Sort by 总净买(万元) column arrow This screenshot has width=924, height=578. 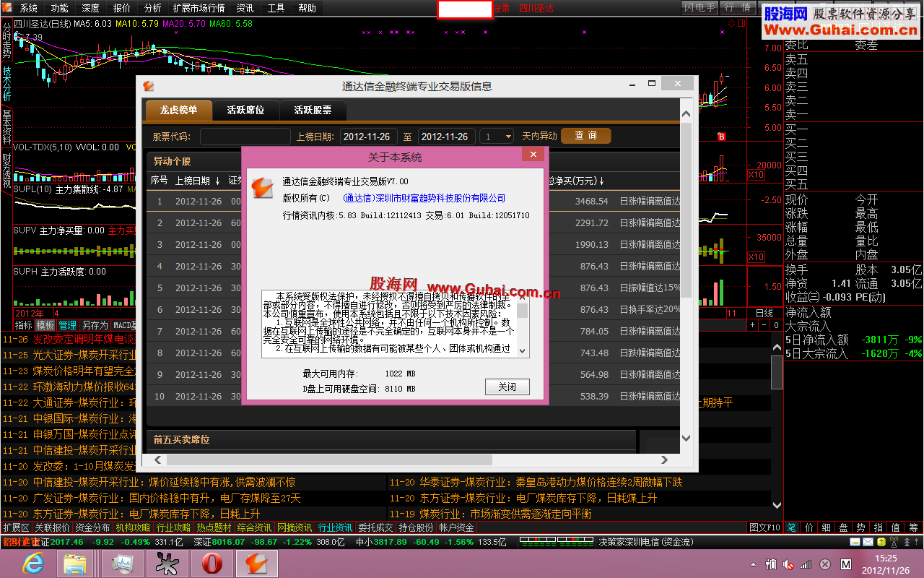pyautogui.click(x=601, y=181)
